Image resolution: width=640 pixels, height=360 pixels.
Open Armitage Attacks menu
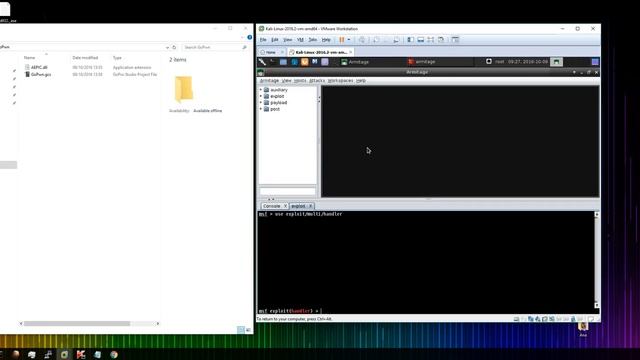click(317, 81)
